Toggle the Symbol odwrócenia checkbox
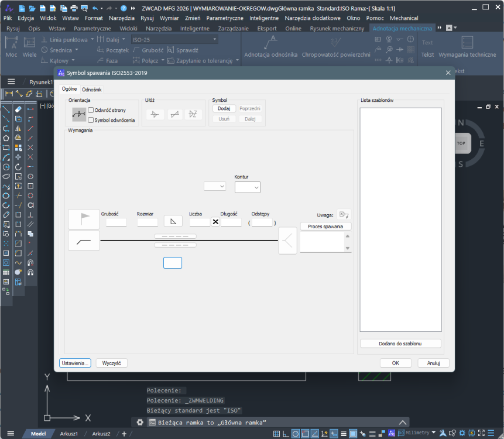 tap(91, 120)
